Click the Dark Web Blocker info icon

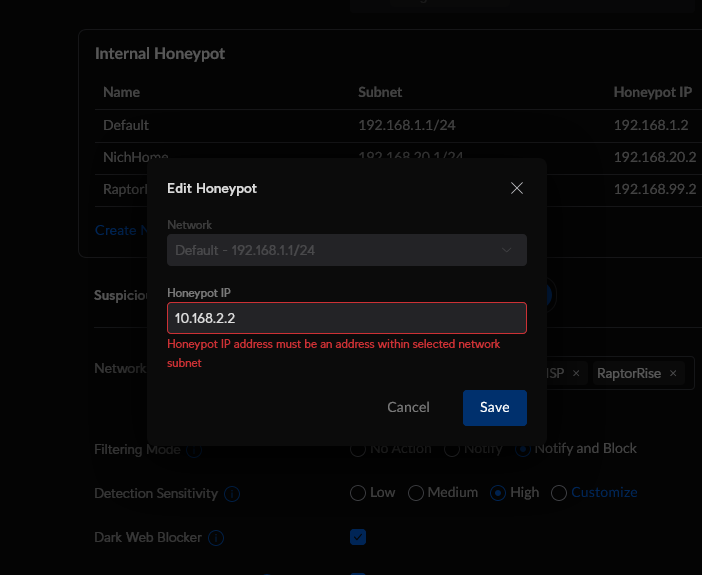215,538
